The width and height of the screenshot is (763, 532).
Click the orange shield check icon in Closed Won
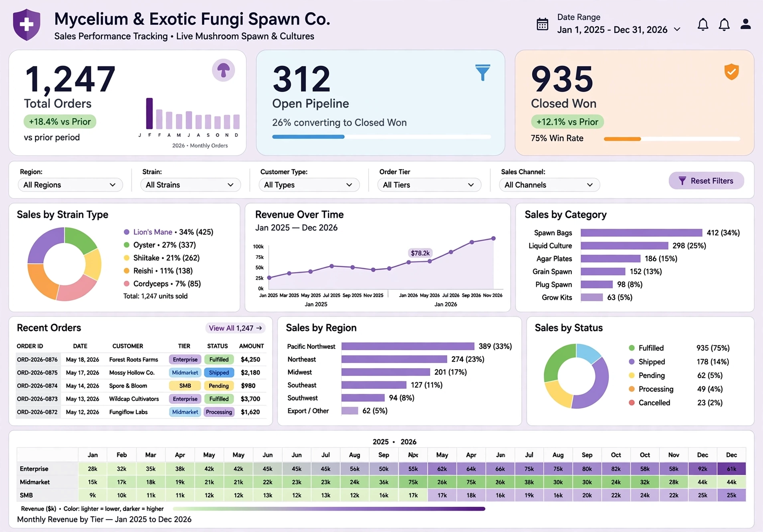[731, 72]
